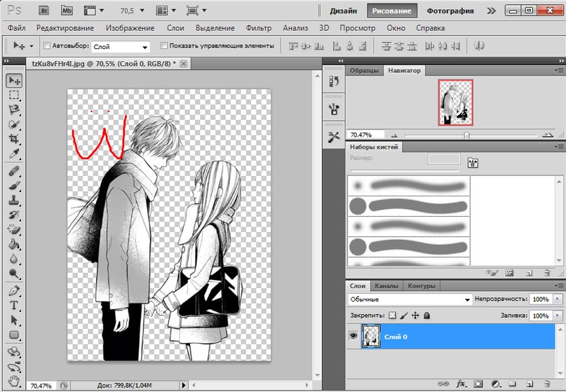Enable the Автовыбор checkbox
This screenshot has width=566, height=392.
point(46,46)
